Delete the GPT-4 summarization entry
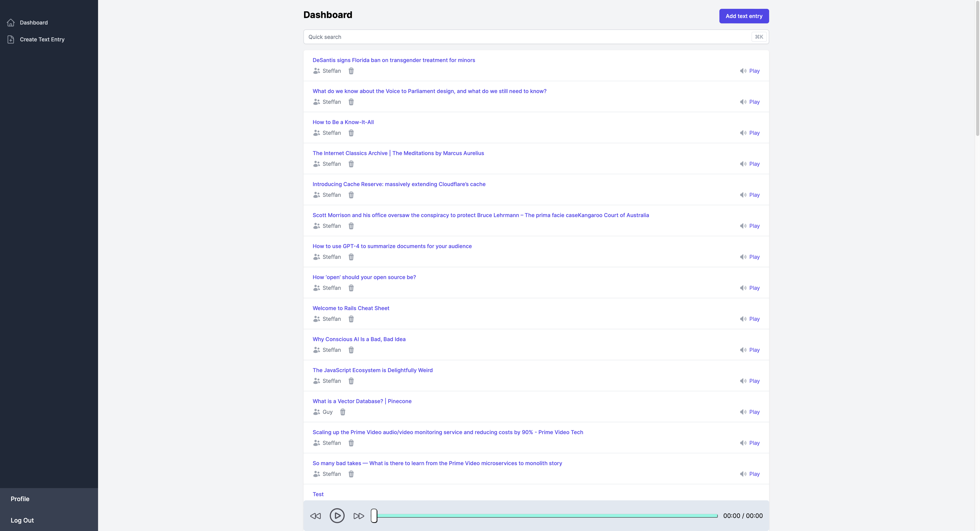This screenshot has width=980, height=531. click(x=351, y=257)
